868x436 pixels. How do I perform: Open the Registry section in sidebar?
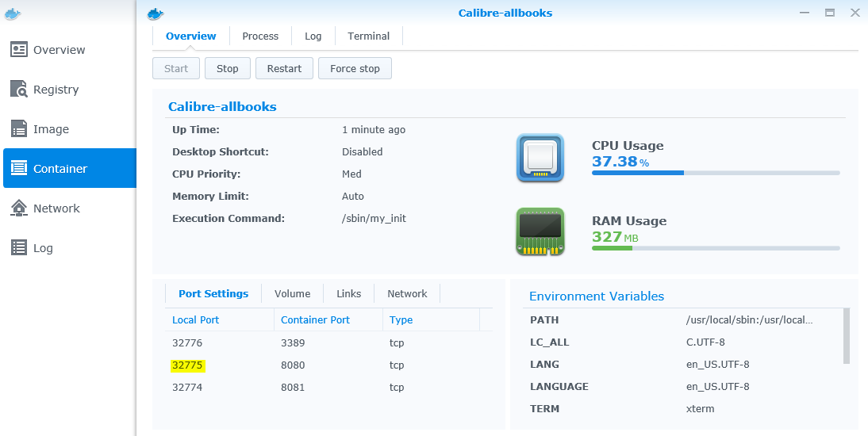tap(69, 90)
